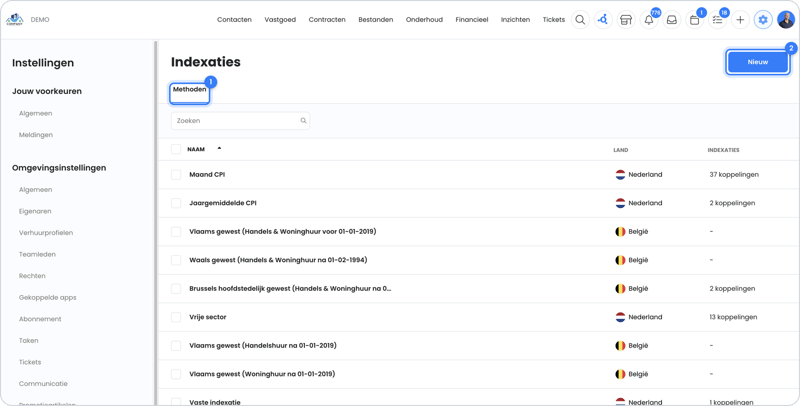Click the blue network share icon
The image size is (800, 406).
(603, 20)
